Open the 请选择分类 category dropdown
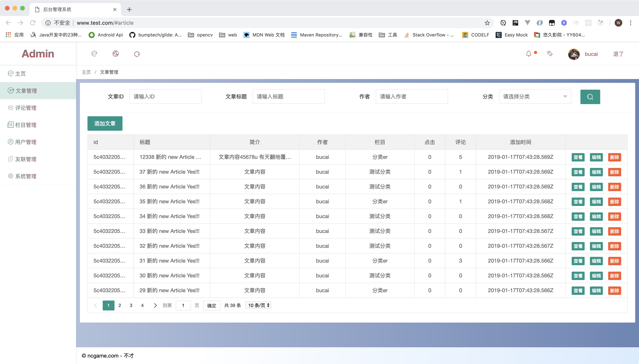The height and width of the screenshot is (364, 639). coord(535,97)
